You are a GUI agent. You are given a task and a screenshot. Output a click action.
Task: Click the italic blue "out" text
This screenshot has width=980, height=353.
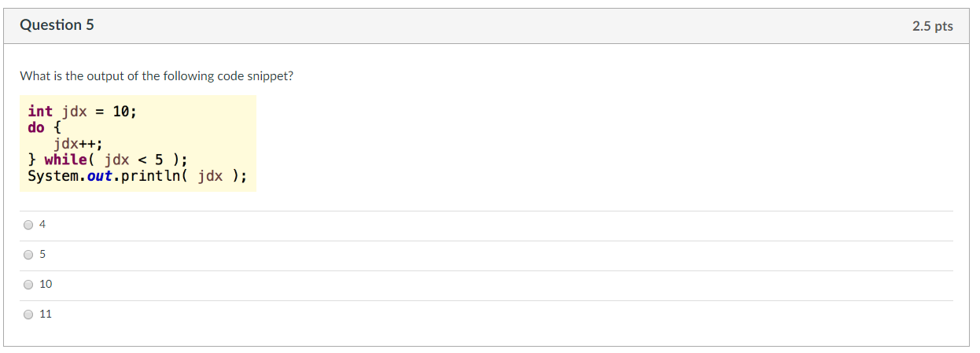[x=100, y=176]
